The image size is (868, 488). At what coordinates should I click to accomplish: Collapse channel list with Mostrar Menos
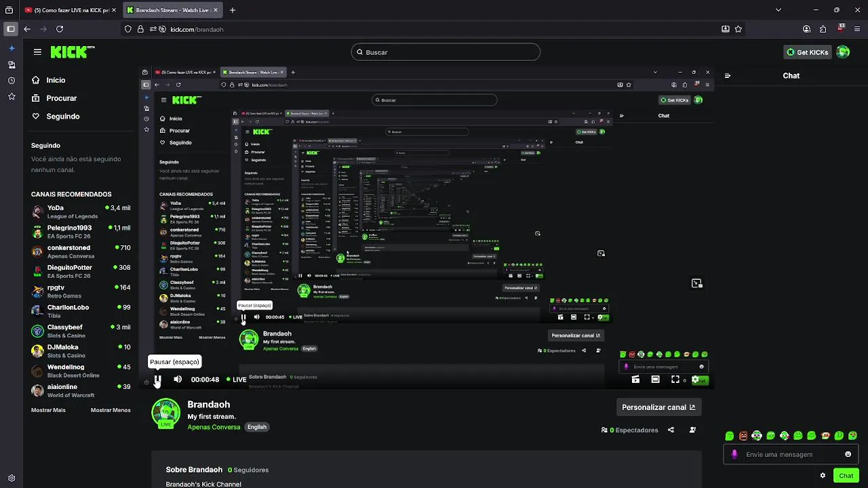(x=111, y=410)
